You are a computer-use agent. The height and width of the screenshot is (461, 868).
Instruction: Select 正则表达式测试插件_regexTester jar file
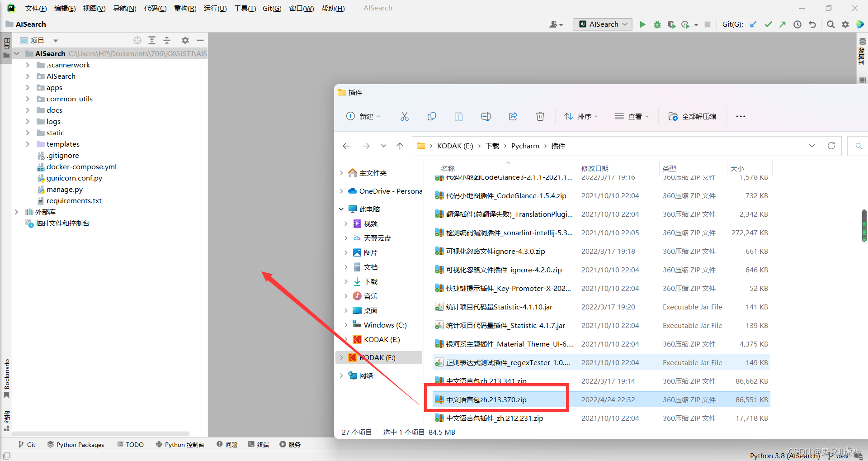coord(601,362)
